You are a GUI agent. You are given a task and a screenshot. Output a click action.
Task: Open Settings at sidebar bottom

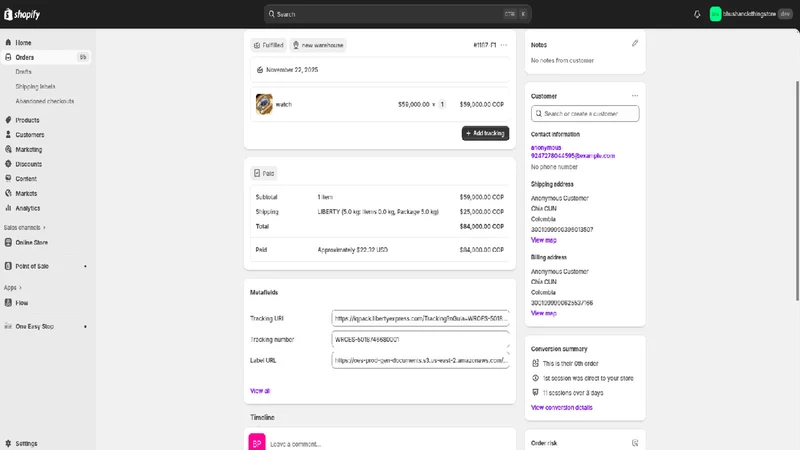pos(26,443)
